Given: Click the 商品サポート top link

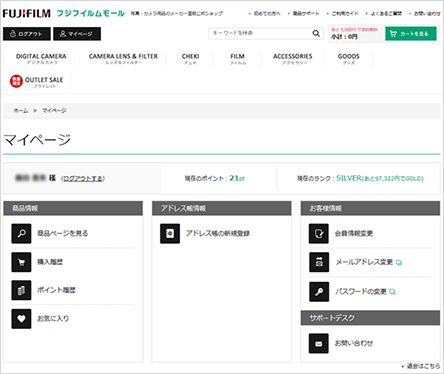Looking at the screenshot, I should click(x=306, y=14).
